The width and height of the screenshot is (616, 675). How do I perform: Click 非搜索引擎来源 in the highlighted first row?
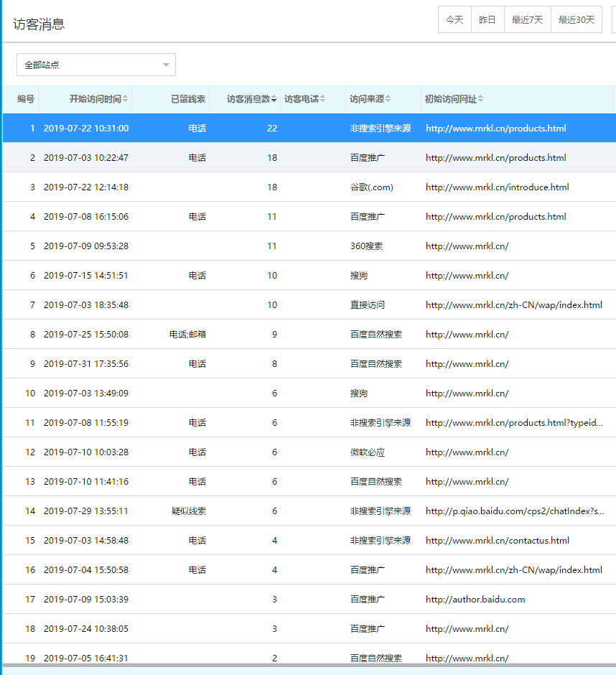coord(381,129)
